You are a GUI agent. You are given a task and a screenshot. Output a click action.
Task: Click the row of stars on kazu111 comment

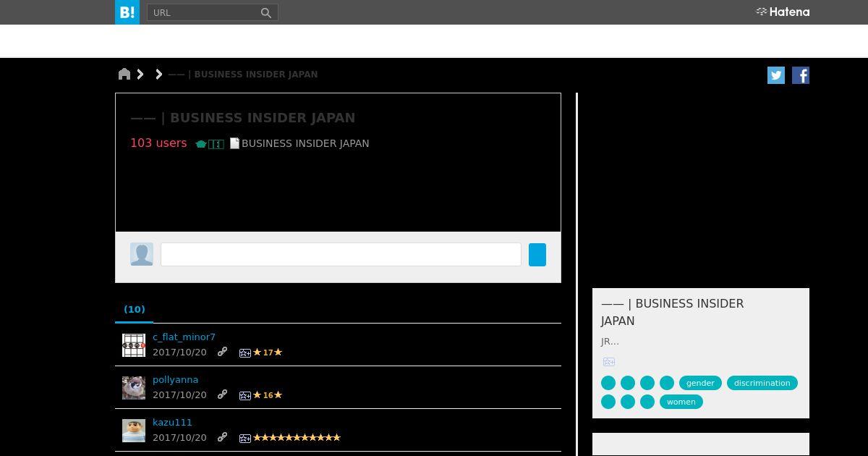click(297, 437)
